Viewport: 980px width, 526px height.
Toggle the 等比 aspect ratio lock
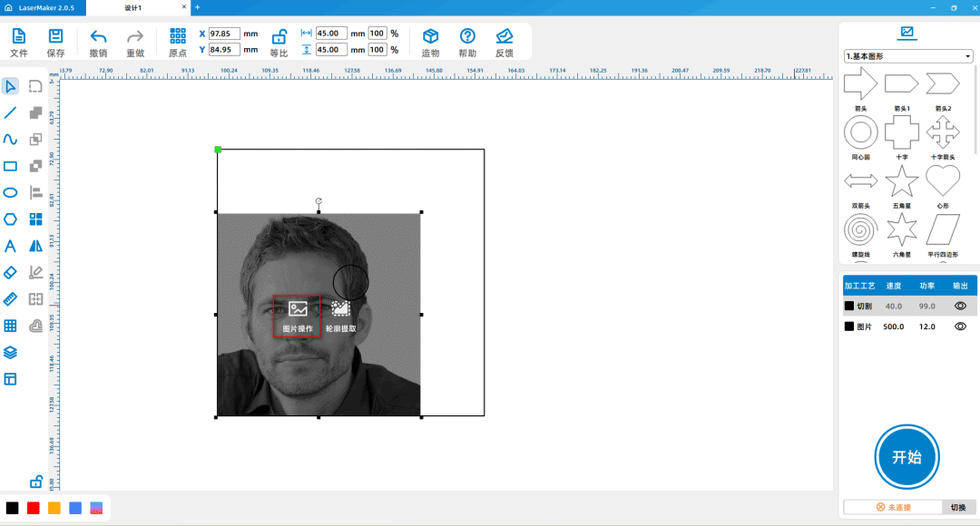[x=279, y=37]
